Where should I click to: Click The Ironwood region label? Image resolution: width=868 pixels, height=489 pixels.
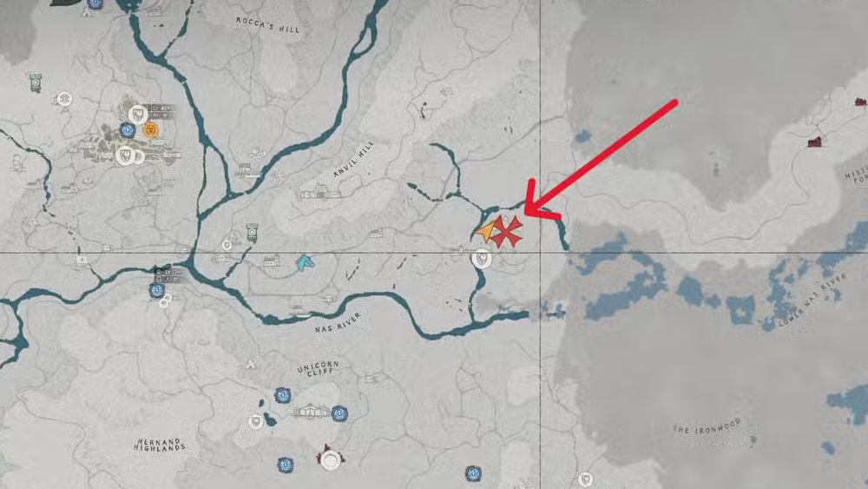point(707,426)
